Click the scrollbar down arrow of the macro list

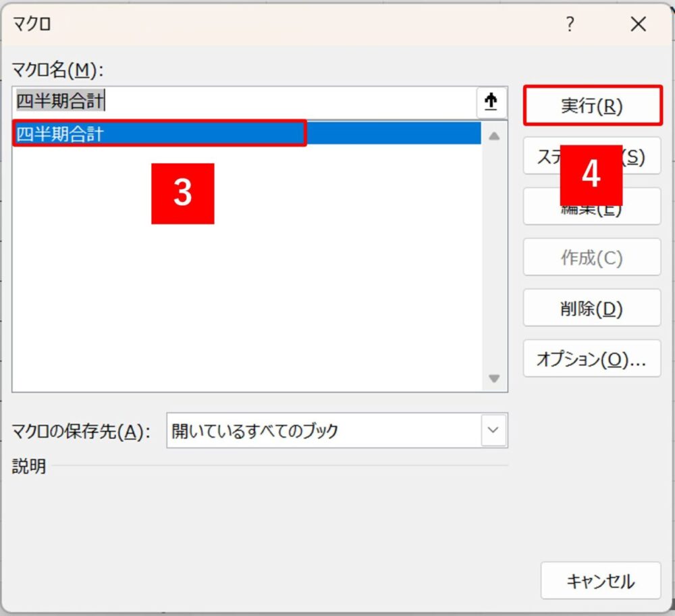(x=495, y=378)
